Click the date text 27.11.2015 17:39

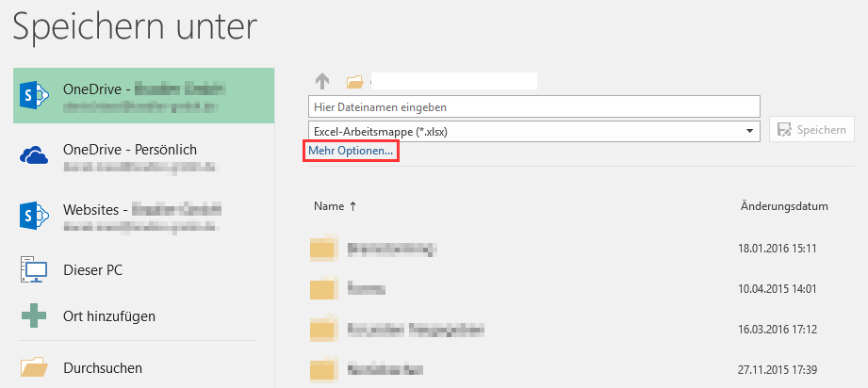tap(778, 369)
